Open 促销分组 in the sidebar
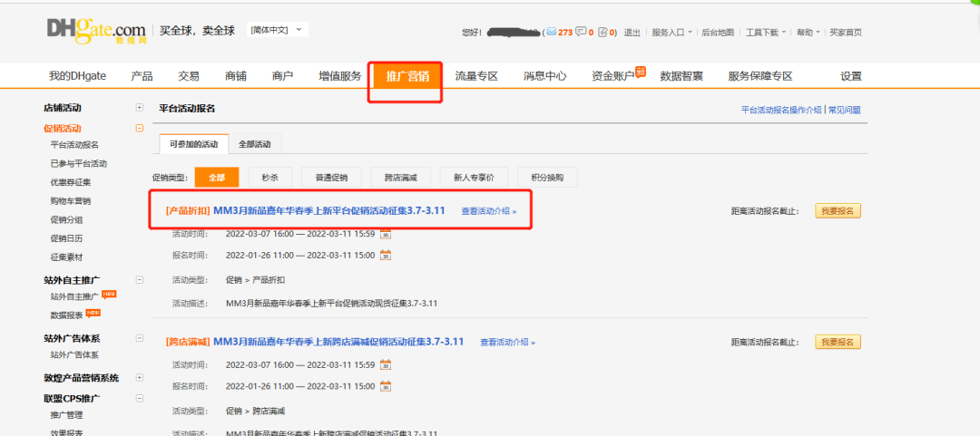The image size is (980, 436). (66, 220)
